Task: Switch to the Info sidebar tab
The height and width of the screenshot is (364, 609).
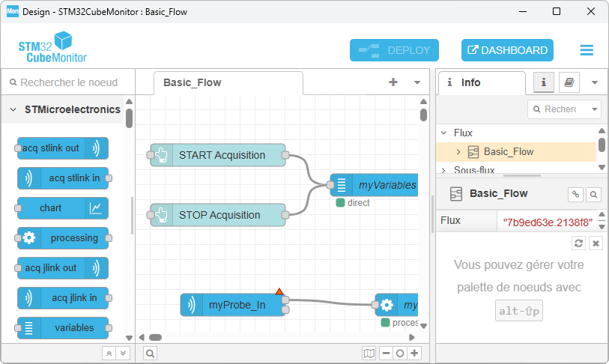Action: click(470, 82)
